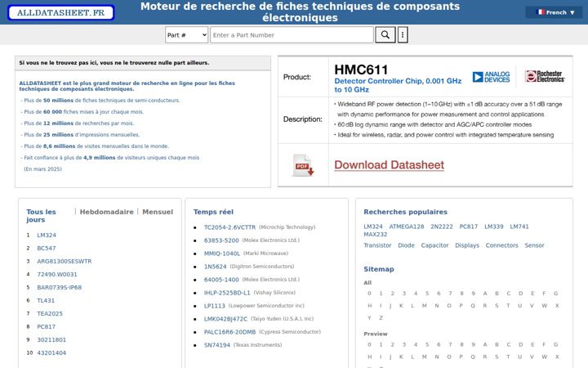This screenshot has height=368, width=588.
Task: Open BAR0739S-IP68 in the ranking list
Action: coord(60,288)
